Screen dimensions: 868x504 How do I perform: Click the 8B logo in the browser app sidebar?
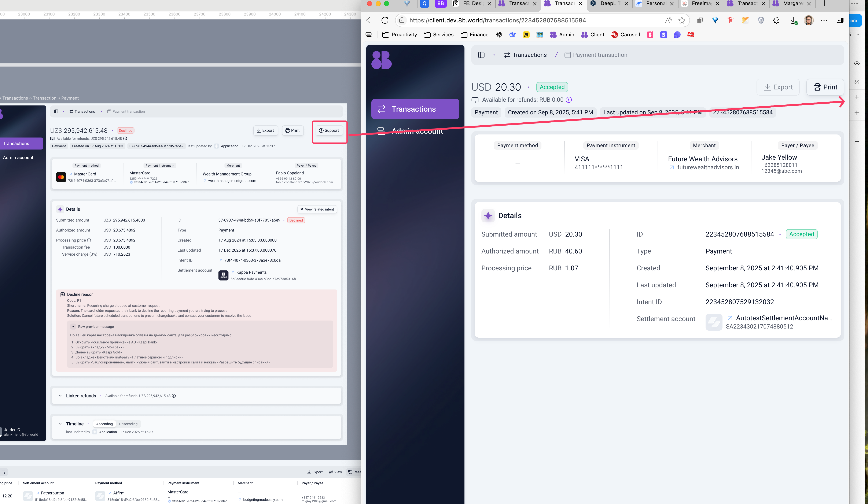click(x=381, y=60)
